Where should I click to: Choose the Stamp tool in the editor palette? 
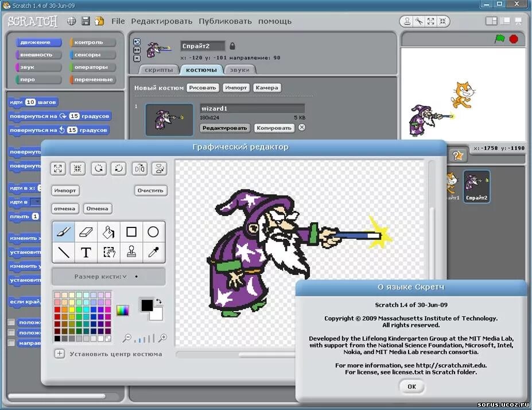[131, 252]
